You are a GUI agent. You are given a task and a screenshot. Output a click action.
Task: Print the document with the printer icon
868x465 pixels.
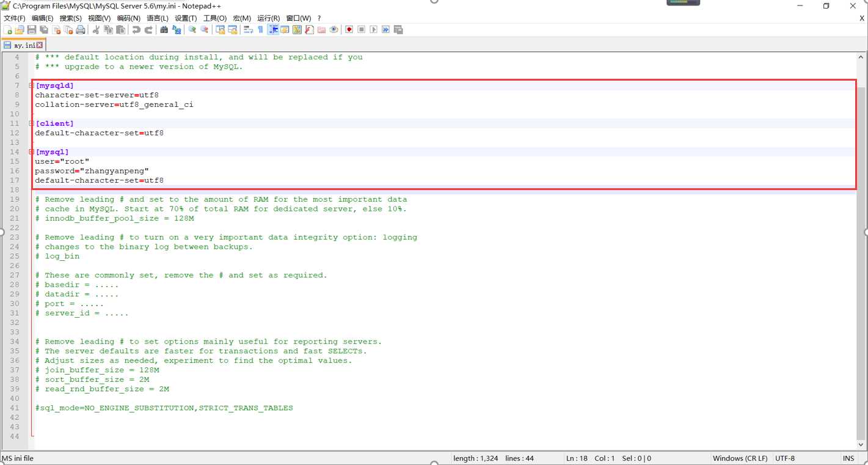click(80, 29)
